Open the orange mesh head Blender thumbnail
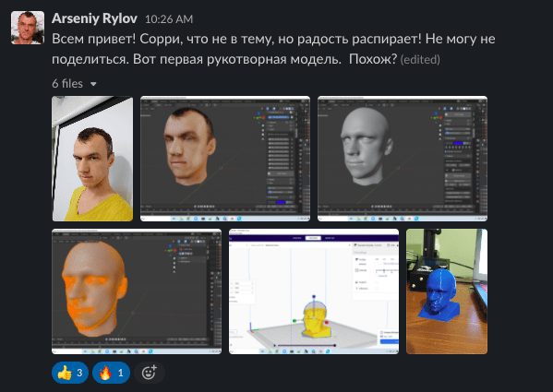Screen dimensions: 553x392 (x=137, y=291)
